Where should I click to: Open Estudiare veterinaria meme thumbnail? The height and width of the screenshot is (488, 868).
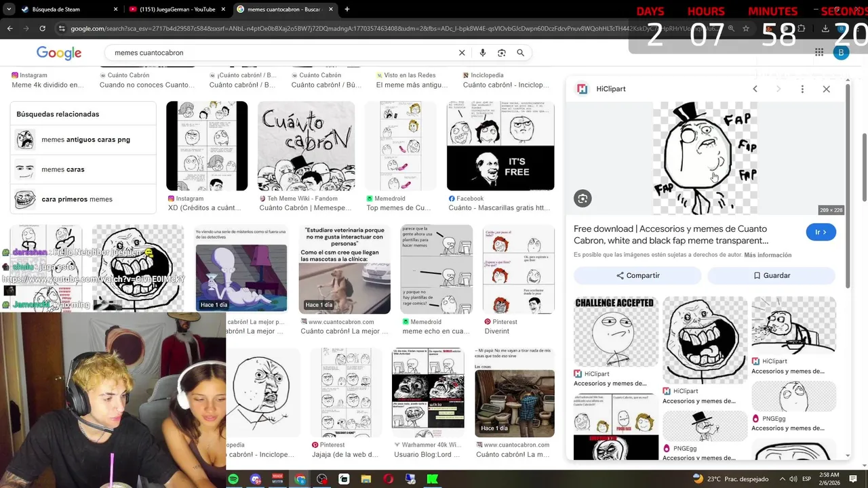pyautogui.click(x=344, y=269)
